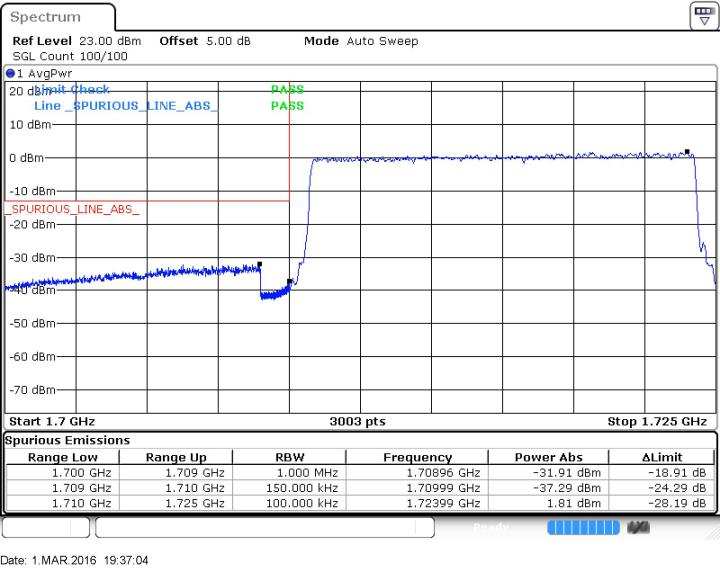Click the Start 1.7 GHz label
This screenshot has height=581, width=720.
[52, 421]
